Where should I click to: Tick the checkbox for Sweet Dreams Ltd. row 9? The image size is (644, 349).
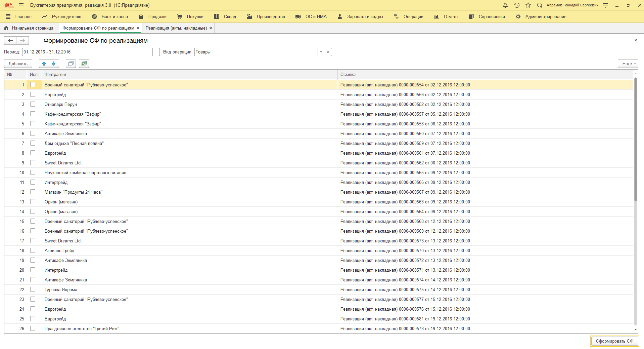click(x=33, y=163)
